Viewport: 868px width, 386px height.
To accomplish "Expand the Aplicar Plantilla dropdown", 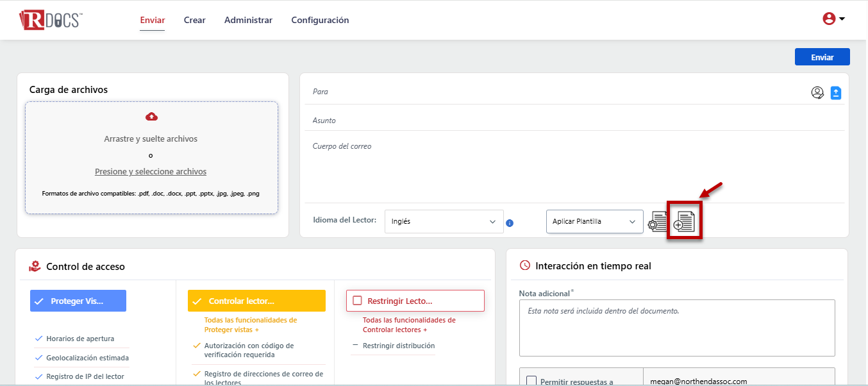I will point(594,222).
